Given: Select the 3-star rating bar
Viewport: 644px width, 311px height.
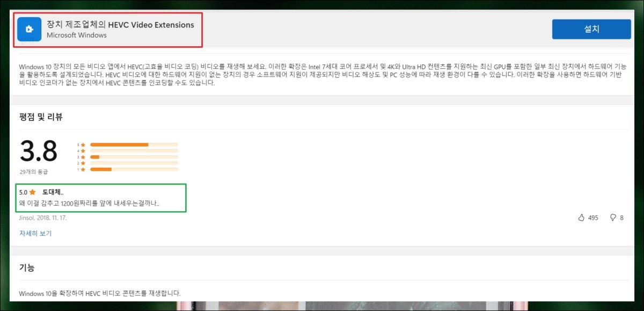Looking at the screenshot, I should tap(134, 157).
